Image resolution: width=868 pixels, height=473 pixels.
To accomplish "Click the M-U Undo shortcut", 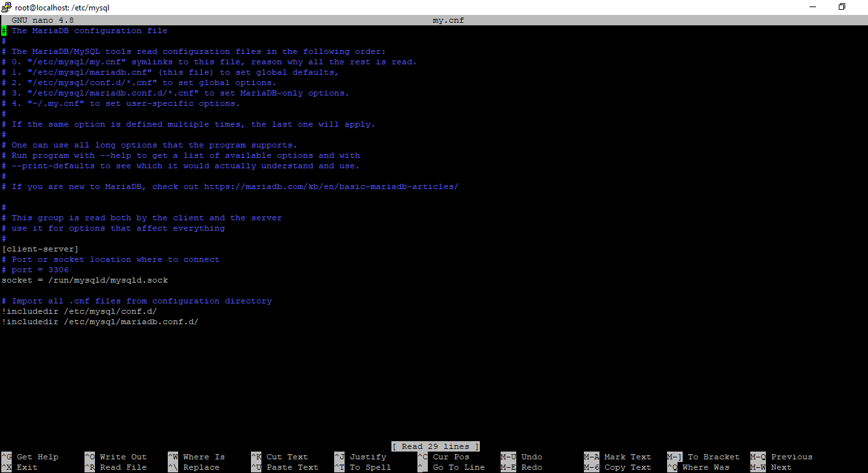I will [521, 457].
